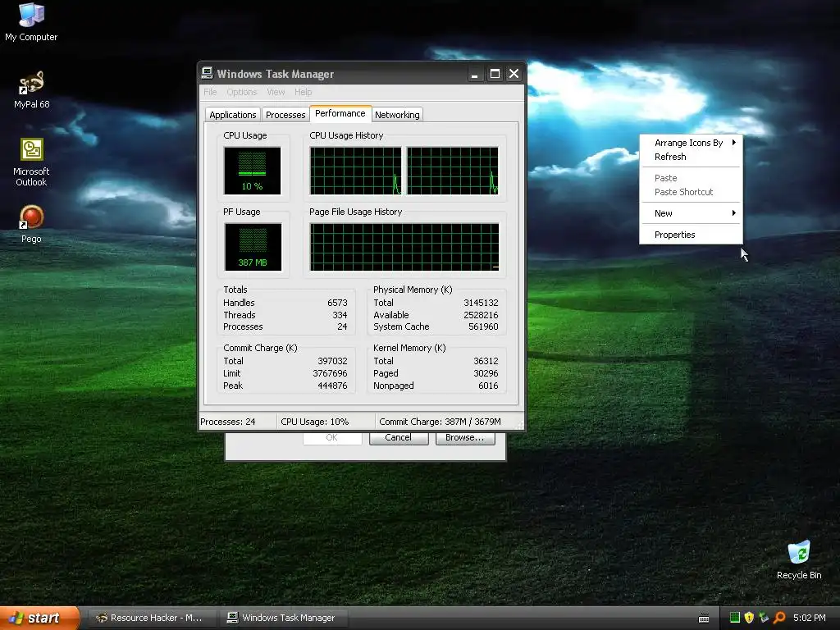Viewport: 840px width, 630px height.
Task: Click the Task Manager window resize grip
Action: [x=519, y=426]
